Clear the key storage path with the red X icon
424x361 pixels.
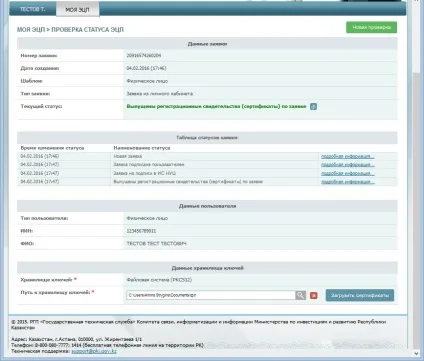(314, 295)
